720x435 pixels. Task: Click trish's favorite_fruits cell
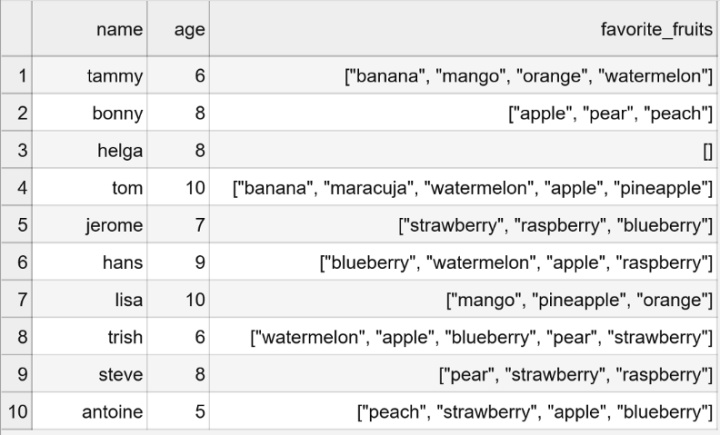coord(486,338)
